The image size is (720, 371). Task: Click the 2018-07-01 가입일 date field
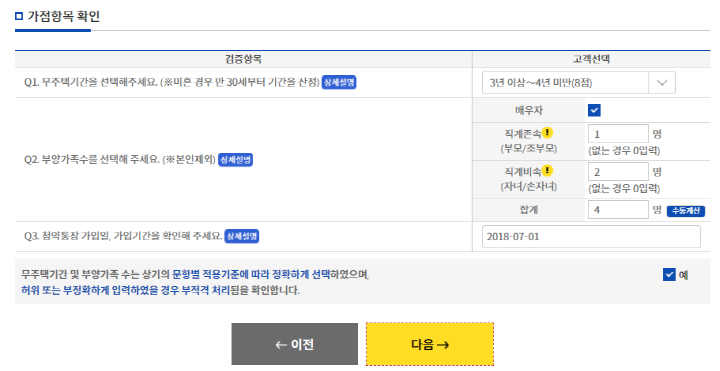[x=591, y=236]
